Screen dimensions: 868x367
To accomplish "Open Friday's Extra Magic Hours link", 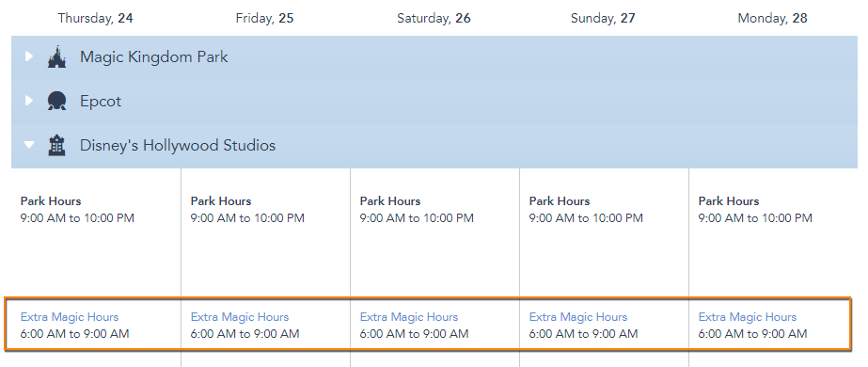I will point(239,317).
